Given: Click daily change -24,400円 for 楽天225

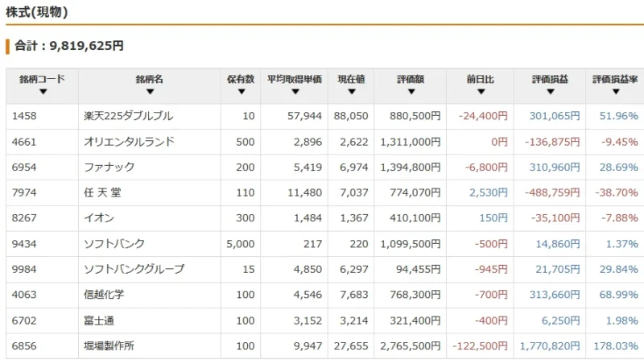Looking at the screenshot, I should (x=483, y=116).
